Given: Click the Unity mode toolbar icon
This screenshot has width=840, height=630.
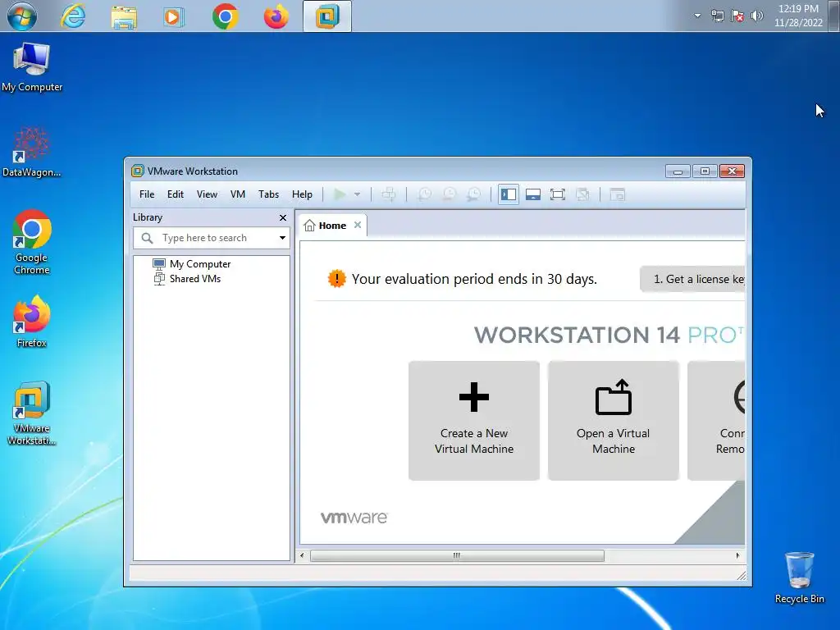Looking at the screenshot, I should tap(582, 194).
